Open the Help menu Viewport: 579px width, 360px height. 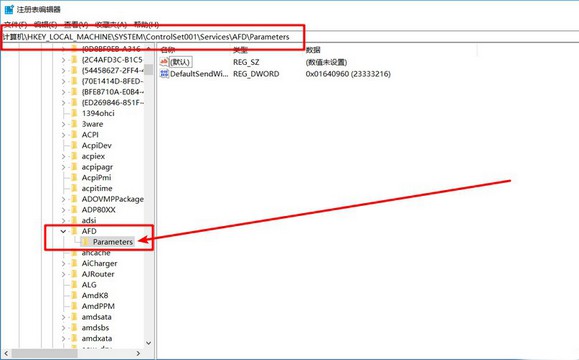tap(146, 25)
